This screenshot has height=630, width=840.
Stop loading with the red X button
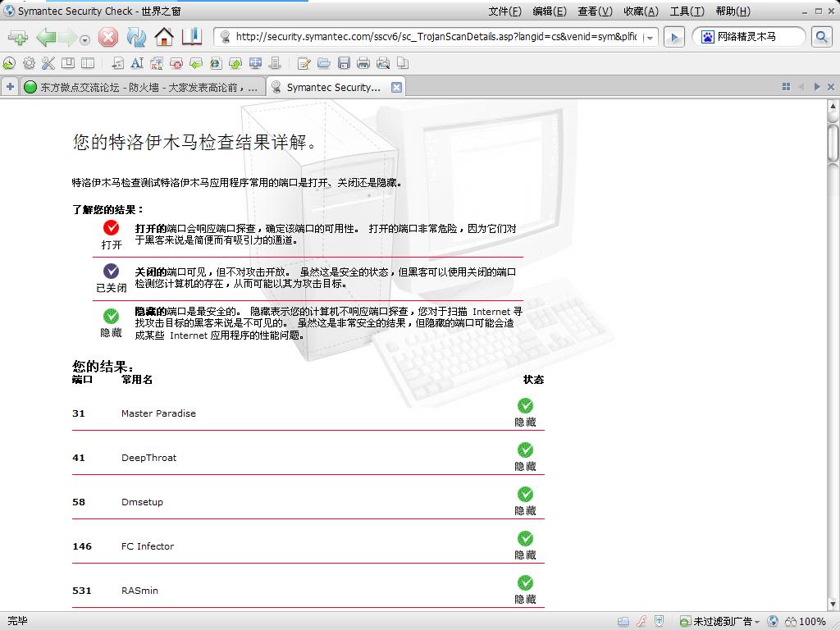click(108, 38)
